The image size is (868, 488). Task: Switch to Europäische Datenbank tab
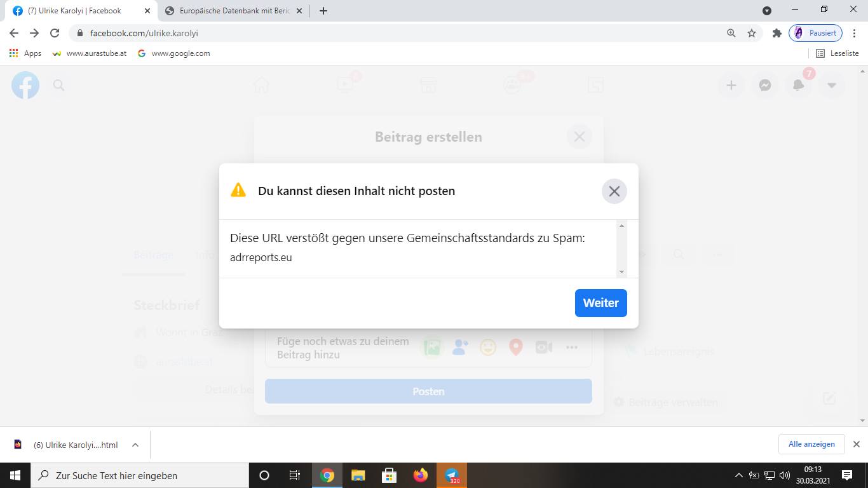coord(232,11)
